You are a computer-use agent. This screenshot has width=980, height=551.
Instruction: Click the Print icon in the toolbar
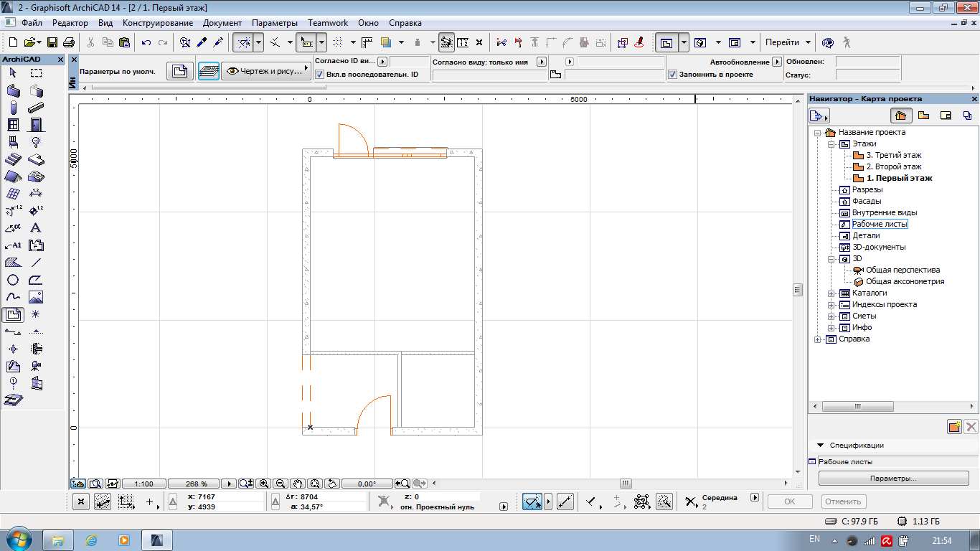(69, 42)
